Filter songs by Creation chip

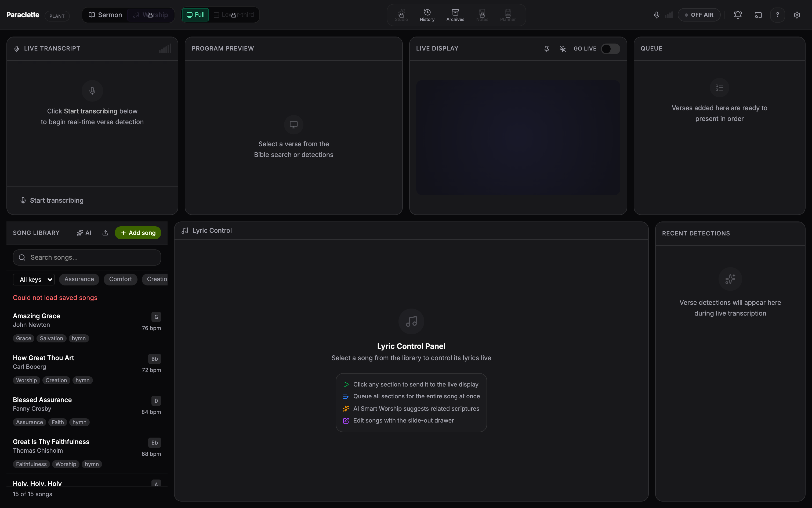[x=155, y=279]
